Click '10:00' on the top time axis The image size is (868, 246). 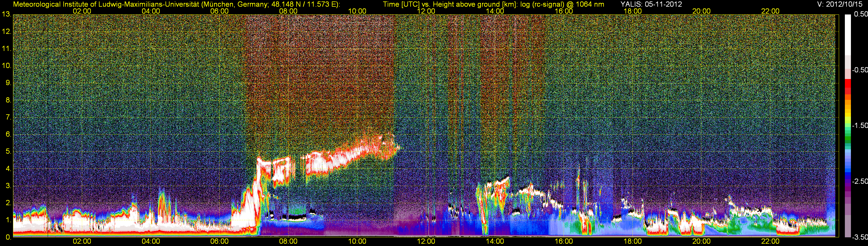(357, 11)
